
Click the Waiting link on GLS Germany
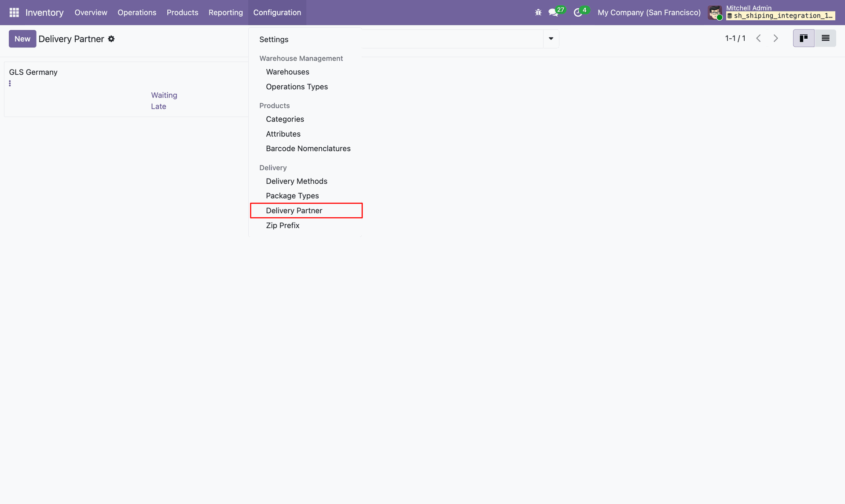164,95
